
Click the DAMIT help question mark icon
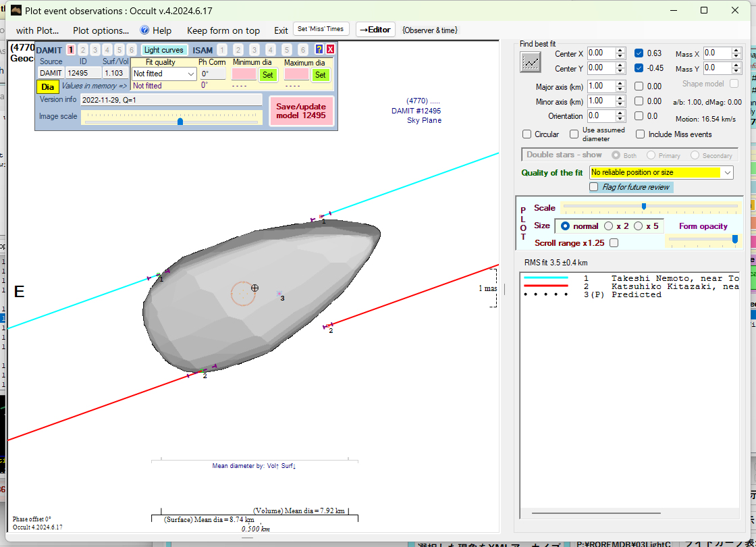319,49
